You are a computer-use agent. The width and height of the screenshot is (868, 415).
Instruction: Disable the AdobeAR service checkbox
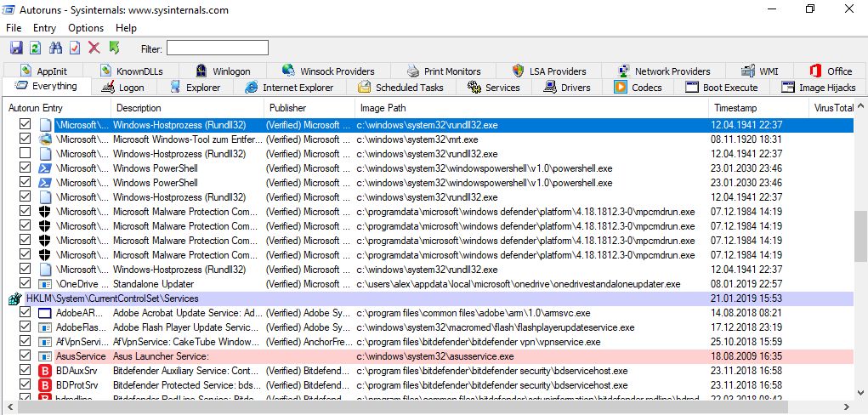25,312
